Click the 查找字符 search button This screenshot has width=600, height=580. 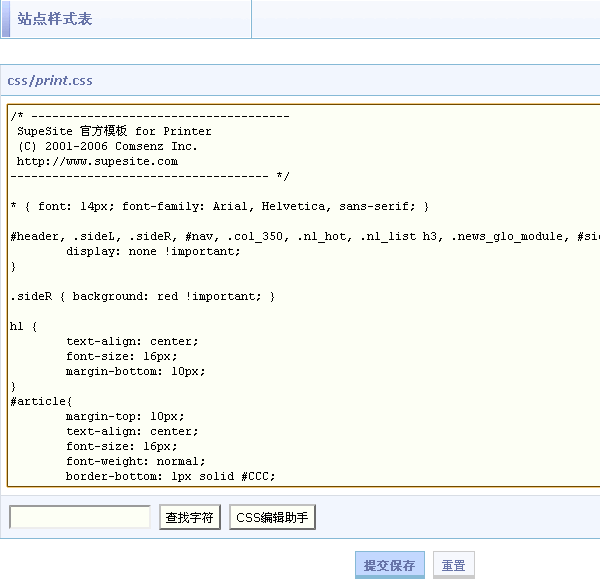pyautogui.click(x=190, y=517)
